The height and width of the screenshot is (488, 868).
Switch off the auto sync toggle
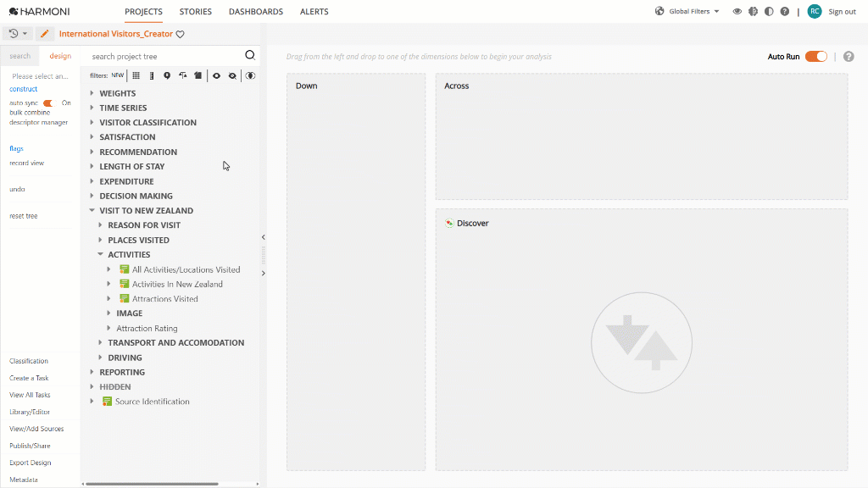coord(49,103)
